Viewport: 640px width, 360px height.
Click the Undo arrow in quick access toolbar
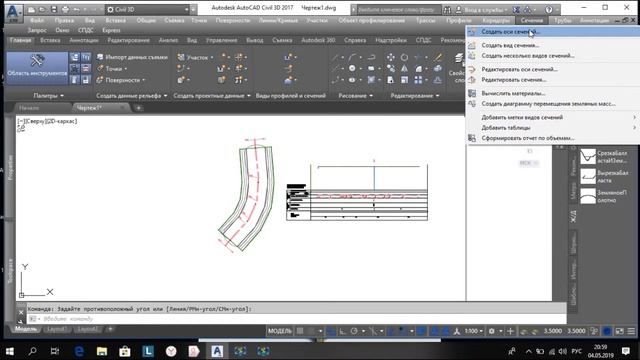pos(76,9)
